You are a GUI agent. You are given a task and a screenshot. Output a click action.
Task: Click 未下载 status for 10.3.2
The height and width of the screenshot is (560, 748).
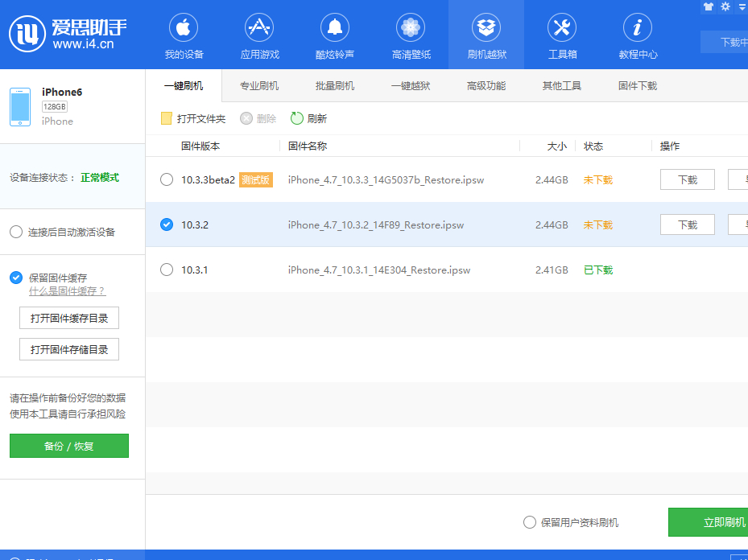(598, 225)
